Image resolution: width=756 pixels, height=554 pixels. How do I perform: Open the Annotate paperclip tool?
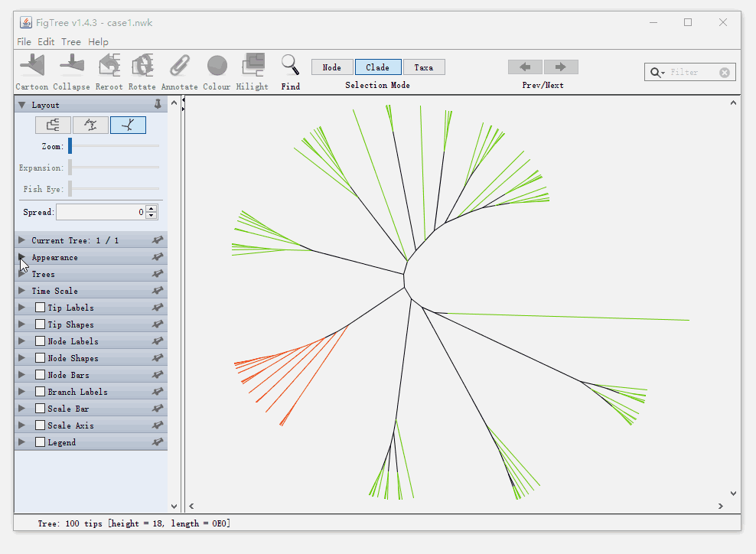pyautogui.click(x=180, y=66)
